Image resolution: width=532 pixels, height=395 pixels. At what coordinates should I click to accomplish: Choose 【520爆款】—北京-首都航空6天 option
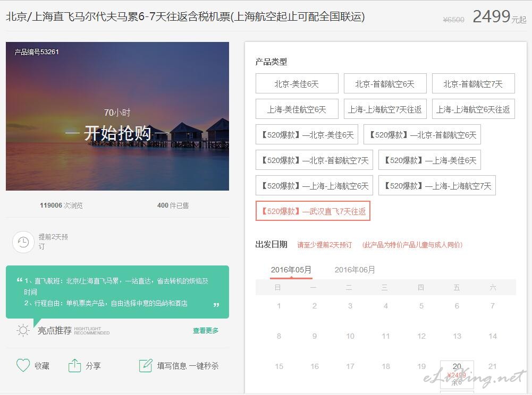click(422, 134)
